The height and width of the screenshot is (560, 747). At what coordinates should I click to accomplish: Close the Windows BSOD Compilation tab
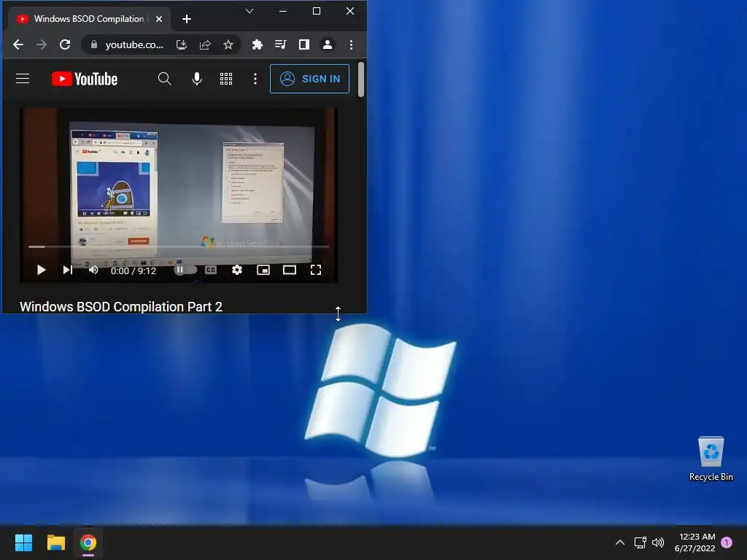159,19
